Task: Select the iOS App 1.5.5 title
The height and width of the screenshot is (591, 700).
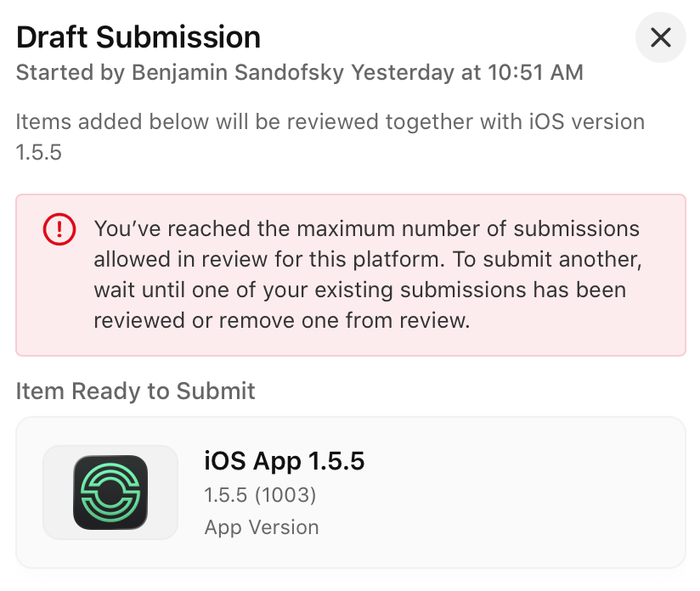Action: click(284, 461)
